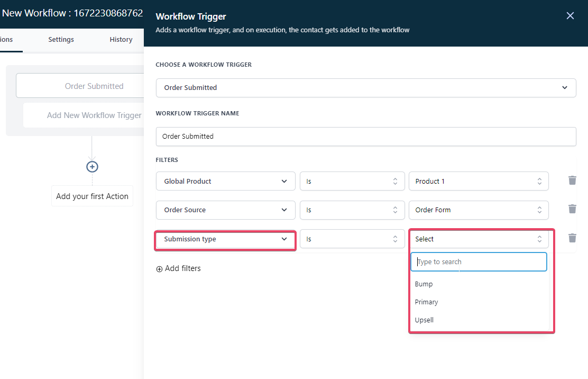The height and width of the screenshot is (379, 588).
Task: Close the Workflow Trigger panel
Action: pyautogui.click(x=570, y=16)
